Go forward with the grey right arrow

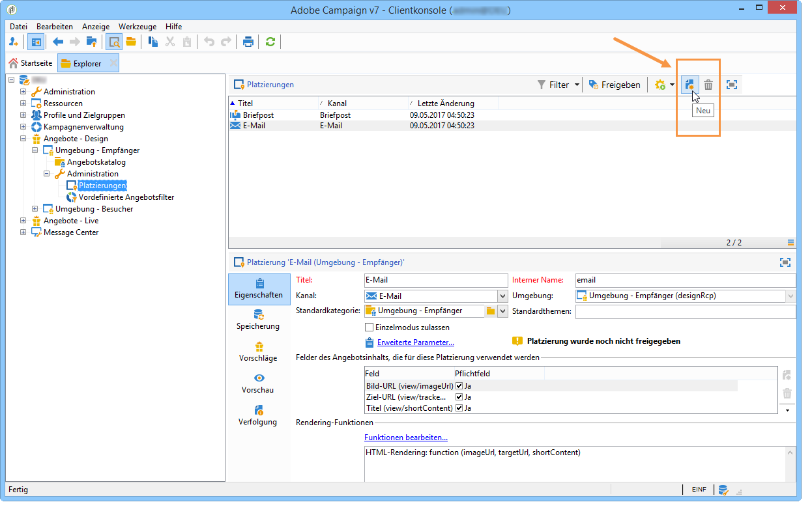[x=75, y=42]
